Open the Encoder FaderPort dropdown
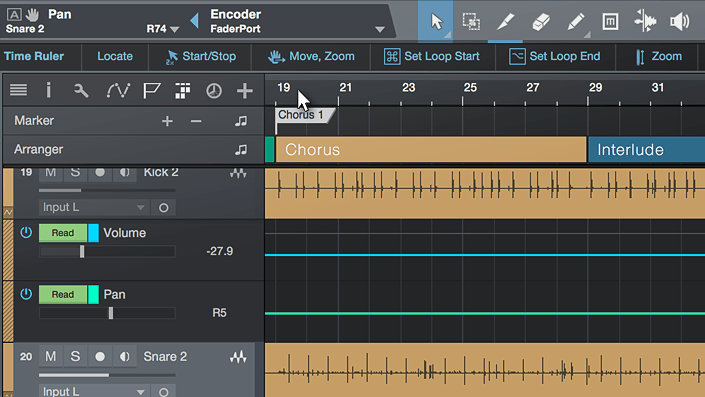705x397 pixels. pos(380,29)
